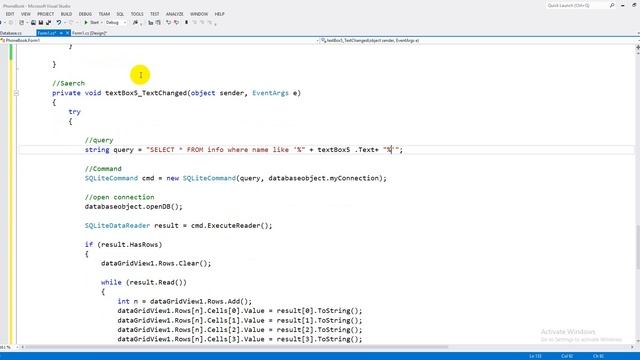Viewport: 640px width, 360px height.
Task: Switch to the Database.cs tab
Action: tap(11, 33)
